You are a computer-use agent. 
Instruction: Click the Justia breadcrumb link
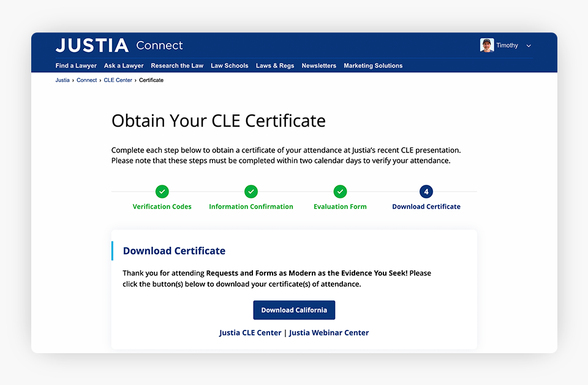click(62, 80)
